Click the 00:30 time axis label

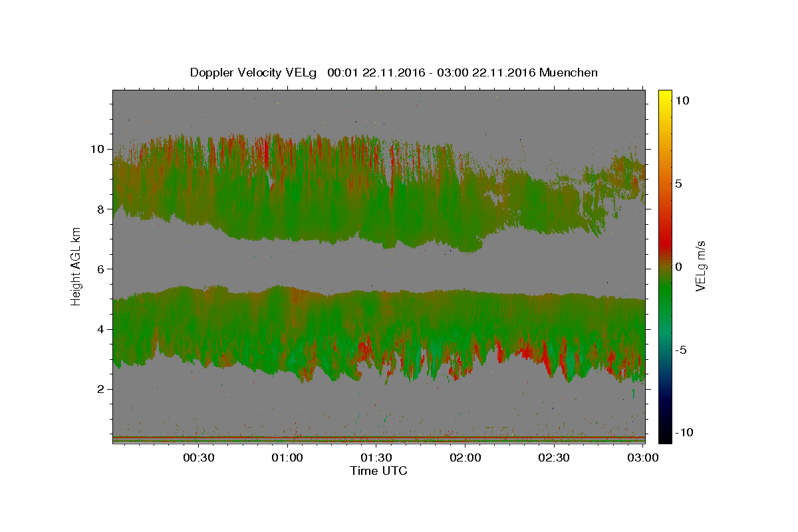click(x=198, y=458)
